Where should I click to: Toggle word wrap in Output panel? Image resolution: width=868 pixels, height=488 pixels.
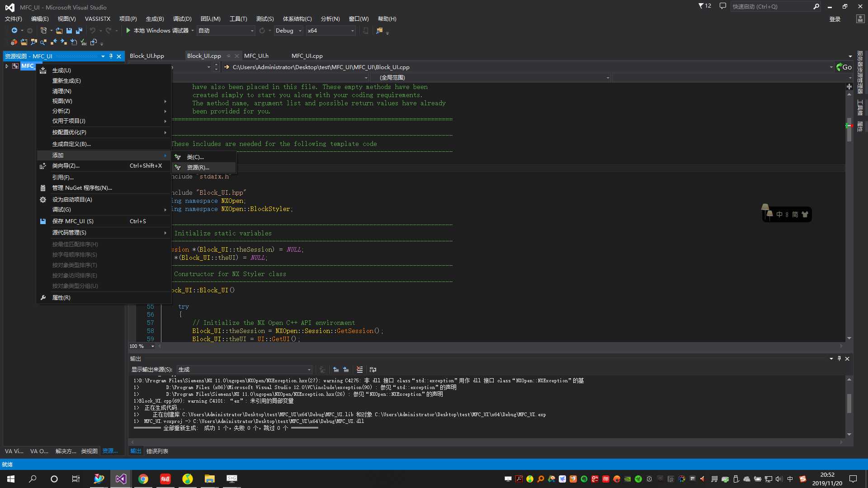(x=373, y=370)
